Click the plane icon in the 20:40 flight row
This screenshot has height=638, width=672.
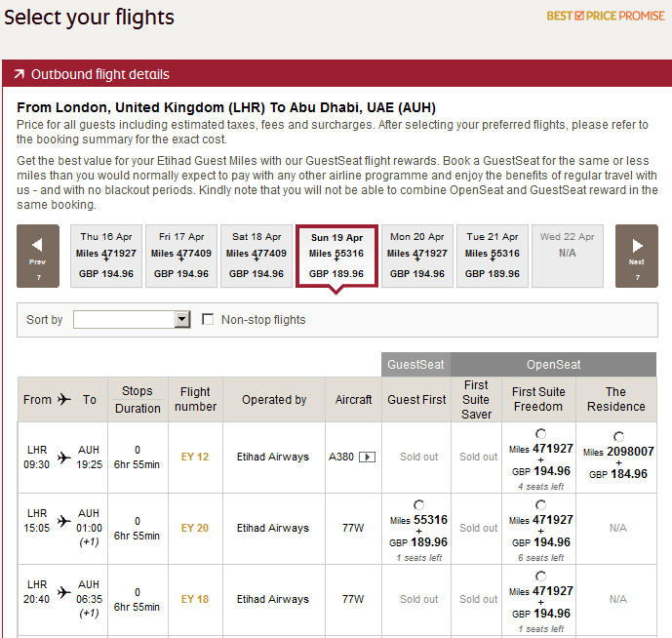(x=64, y=592)
